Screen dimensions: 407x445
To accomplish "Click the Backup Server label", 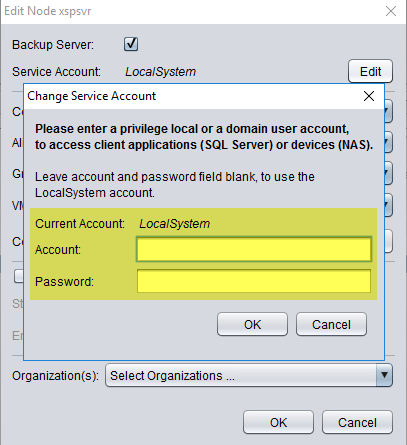I will 53,45.
